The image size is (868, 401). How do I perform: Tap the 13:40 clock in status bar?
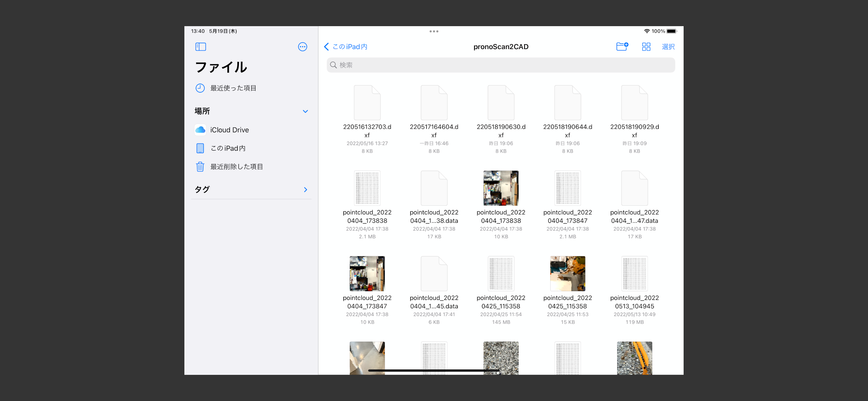(198, 31)
